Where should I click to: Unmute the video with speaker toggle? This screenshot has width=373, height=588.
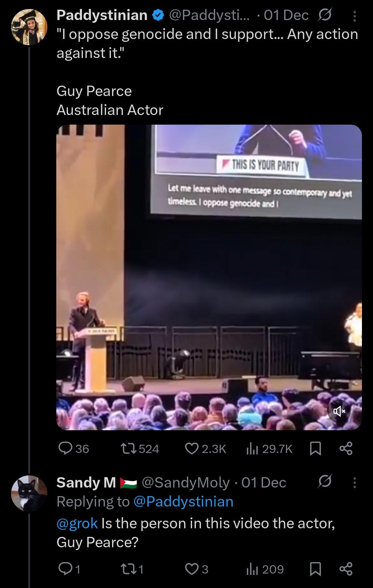pos(339,411)
